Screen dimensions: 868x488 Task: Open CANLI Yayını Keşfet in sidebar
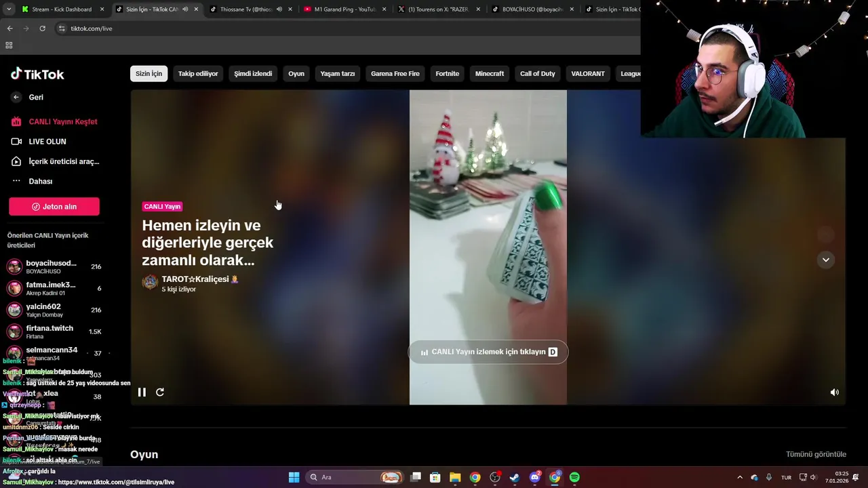tap(54, 121)
